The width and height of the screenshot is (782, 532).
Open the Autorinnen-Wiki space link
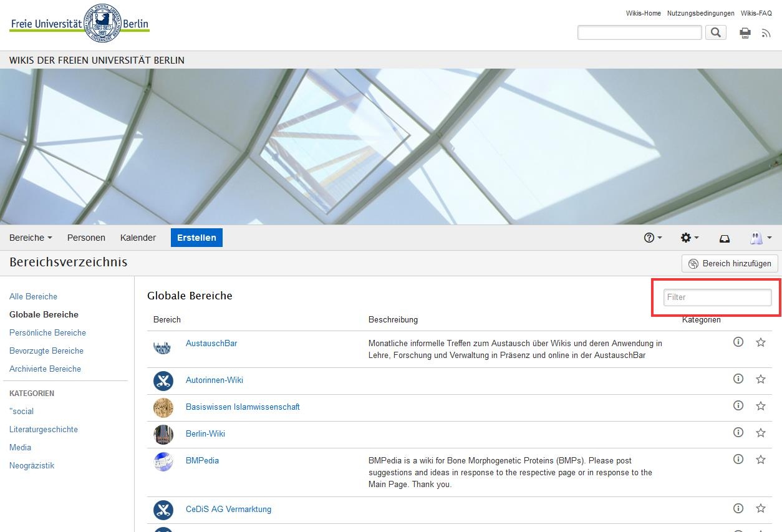coord(215,380)
